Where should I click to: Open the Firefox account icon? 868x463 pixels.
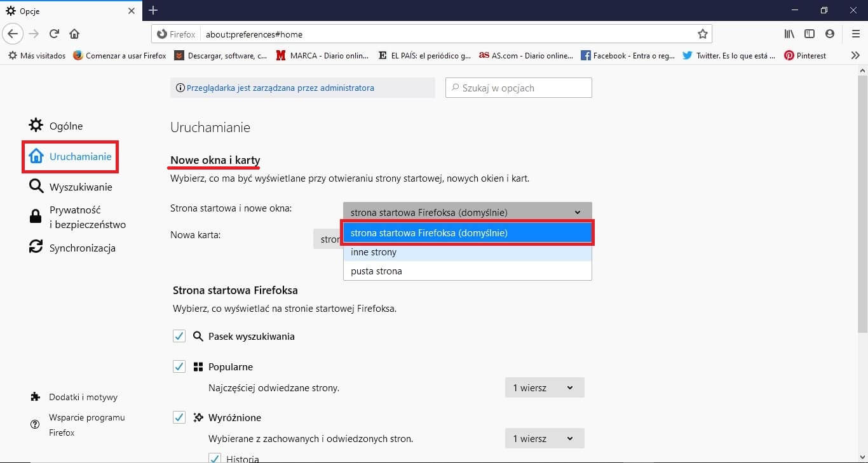pos(830,34)
